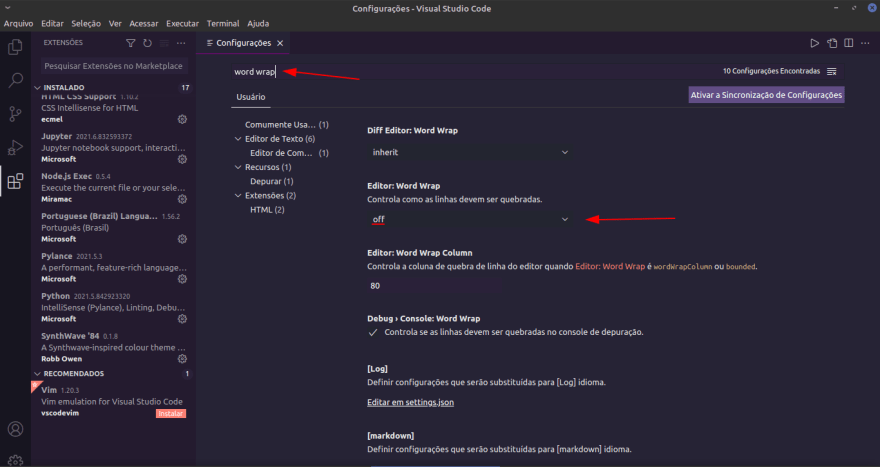This screenshot has height=467, width=880.
Task: Close the Configurações tab
Action: (x=280, y=43)
